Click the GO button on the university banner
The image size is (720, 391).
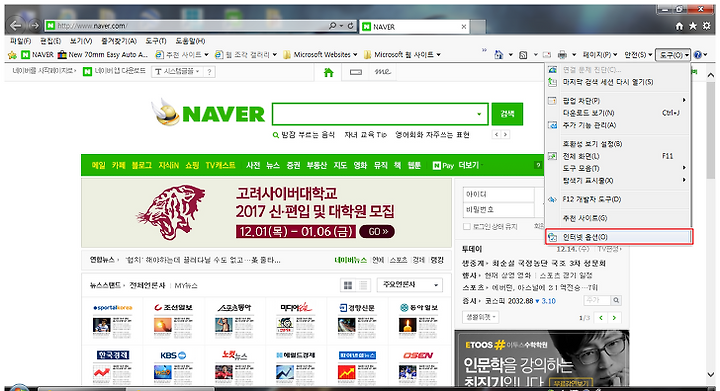(x=377, y=231)
